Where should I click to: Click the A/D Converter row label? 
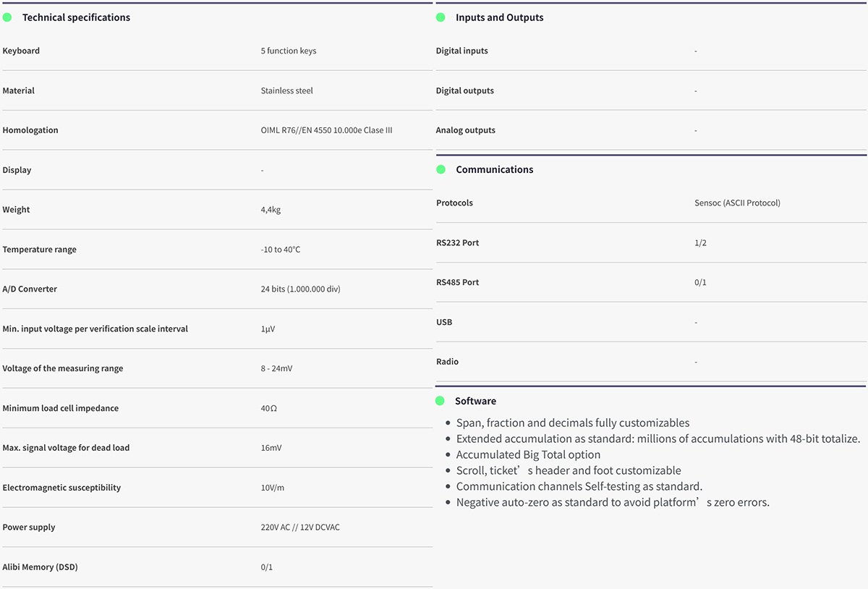[x=30, y=289]
